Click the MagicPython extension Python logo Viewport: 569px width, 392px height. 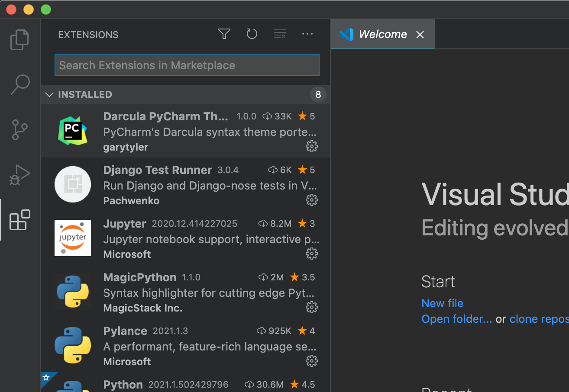pos(73,292)
